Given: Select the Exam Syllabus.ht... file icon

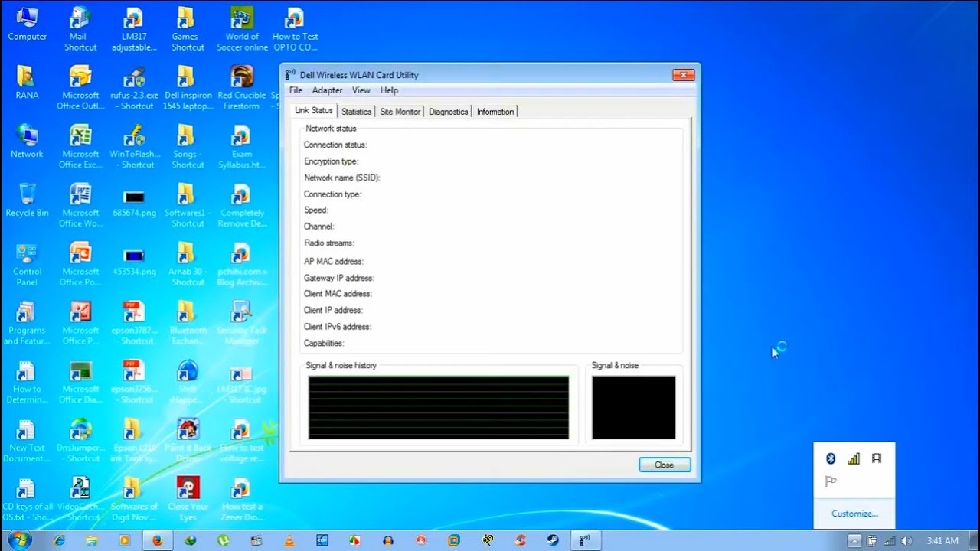Looking at the screenshot, I should 242,147.
